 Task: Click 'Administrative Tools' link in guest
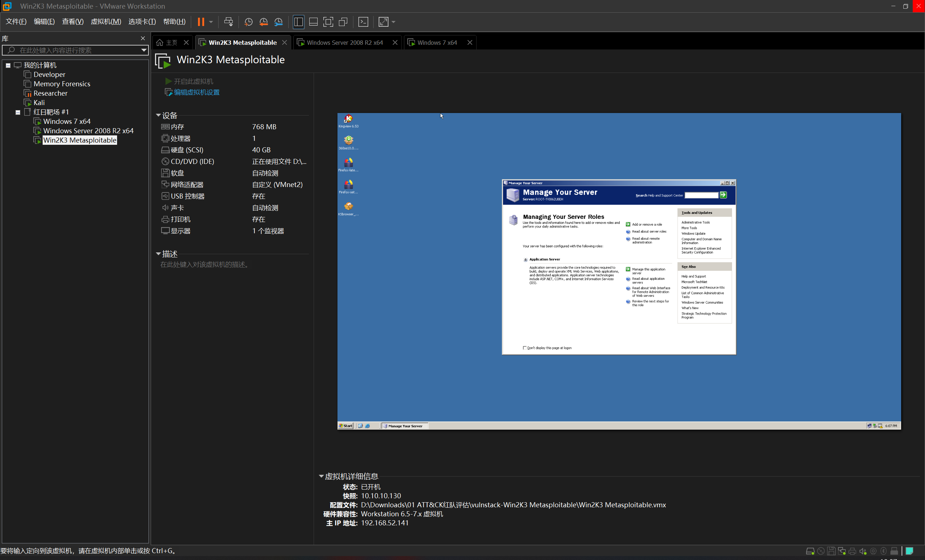coord(696,222)
